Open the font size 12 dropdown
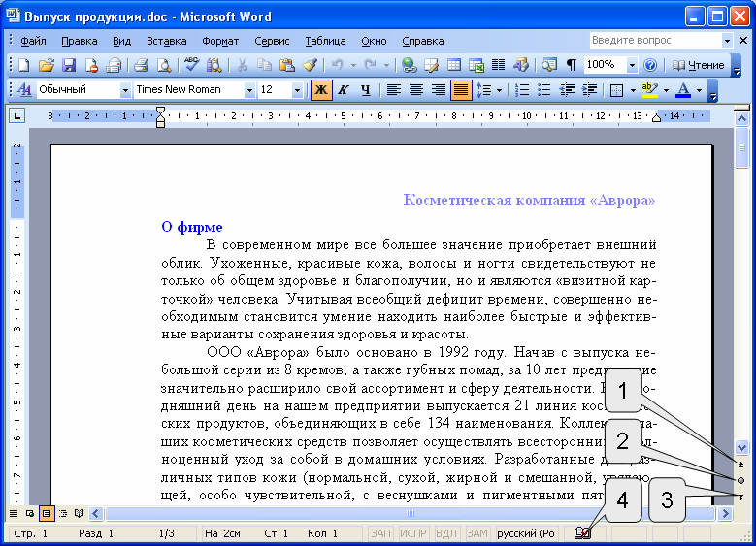 click(x=297, y=90)
